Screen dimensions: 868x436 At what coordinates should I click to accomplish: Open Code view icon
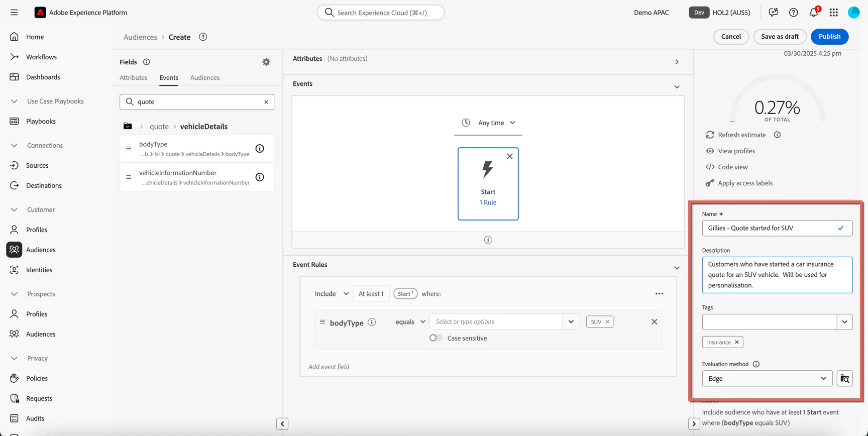[710, 167]
